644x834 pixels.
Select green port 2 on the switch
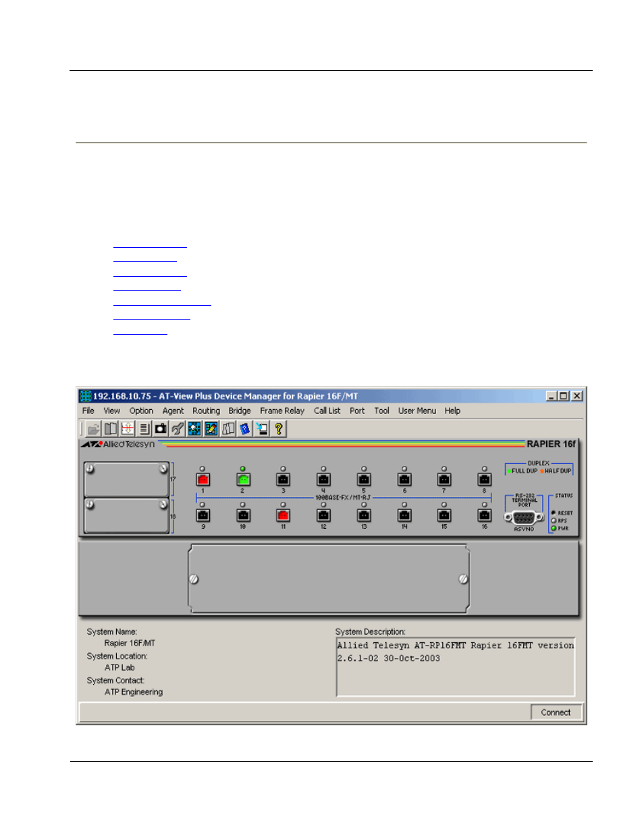(243, 480)
